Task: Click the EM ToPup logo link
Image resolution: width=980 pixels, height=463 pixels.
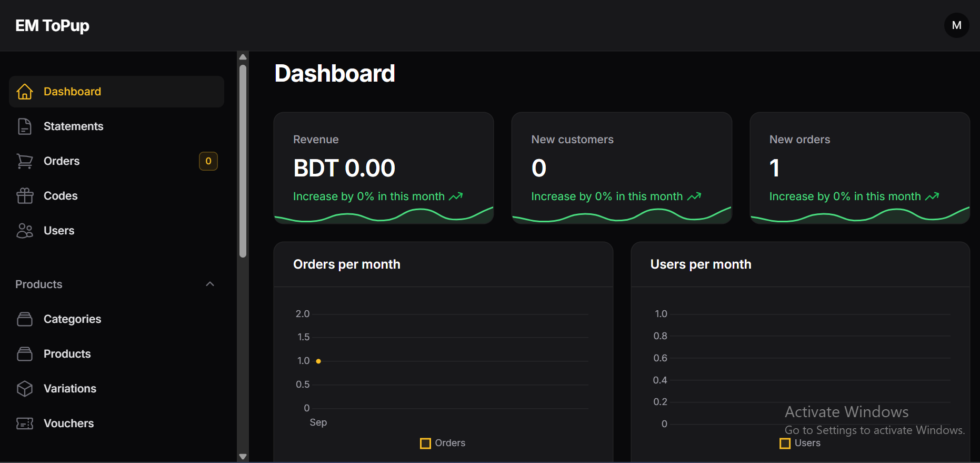Action: 52,25
